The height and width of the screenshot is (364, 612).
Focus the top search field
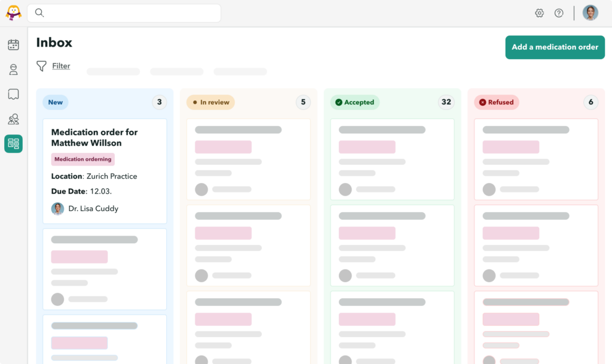click(x=124, y=13)
